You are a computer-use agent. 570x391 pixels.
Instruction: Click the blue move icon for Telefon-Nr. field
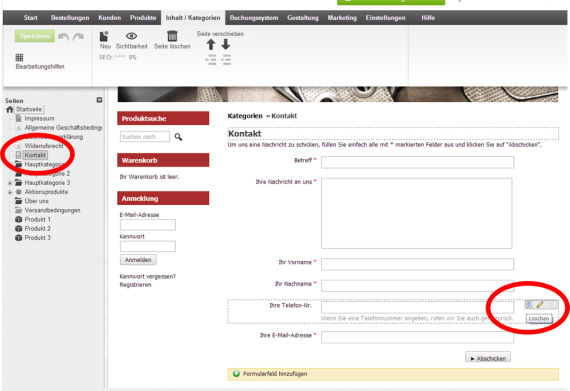click(529, 305)
